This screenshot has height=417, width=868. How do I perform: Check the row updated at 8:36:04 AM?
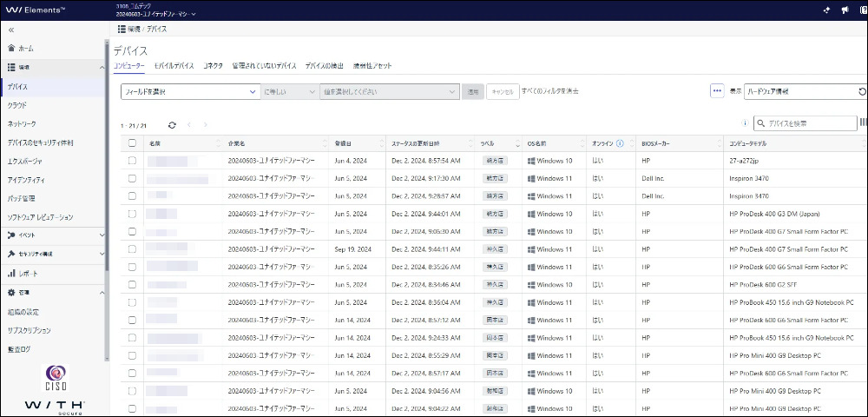tap(132, 302)
